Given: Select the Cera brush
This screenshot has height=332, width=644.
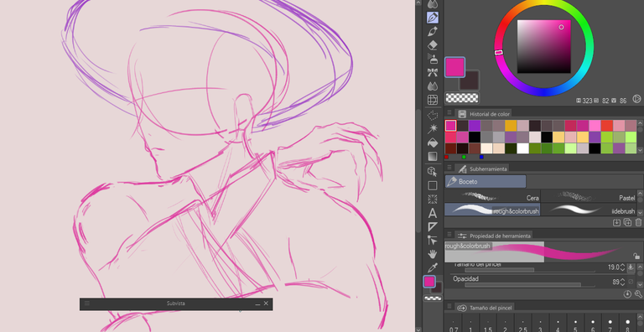Looking at the screenshot, I should [492, 196].
